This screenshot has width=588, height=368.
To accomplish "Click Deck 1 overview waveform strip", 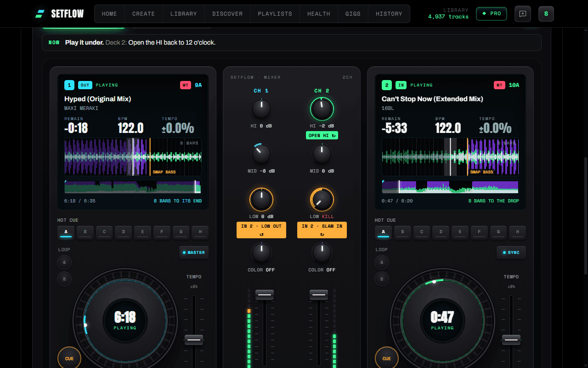I will pos(133,186).
